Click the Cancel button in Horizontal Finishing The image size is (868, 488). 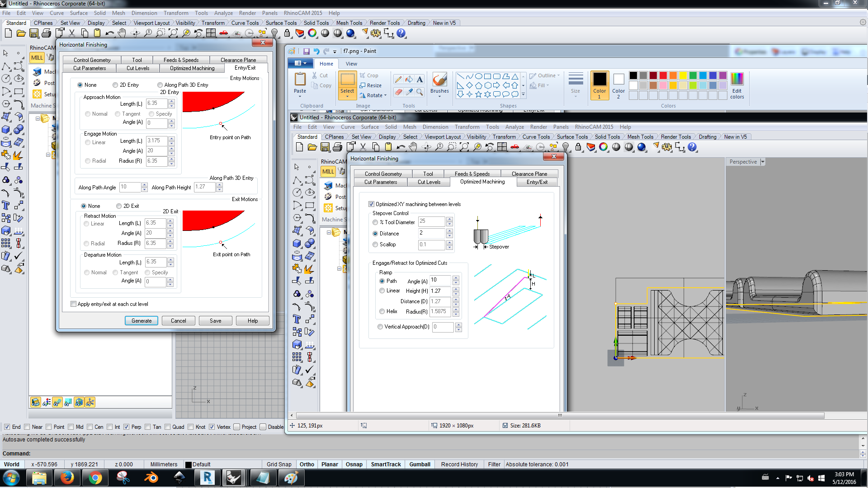(x=179, y=321)
